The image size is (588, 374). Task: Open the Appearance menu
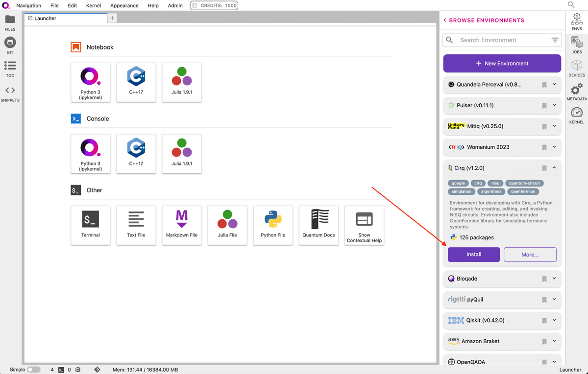point(124,5)
